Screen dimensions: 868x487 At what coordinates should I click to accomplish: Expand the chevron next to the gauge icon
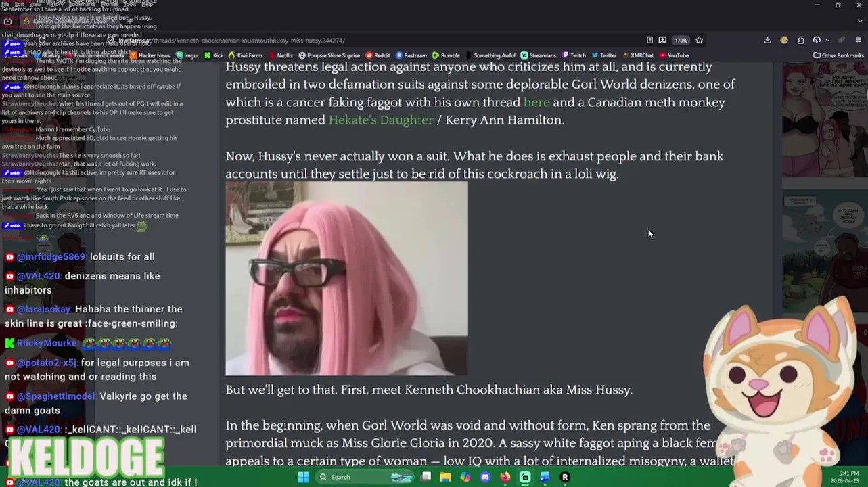[x=827, y=40]
